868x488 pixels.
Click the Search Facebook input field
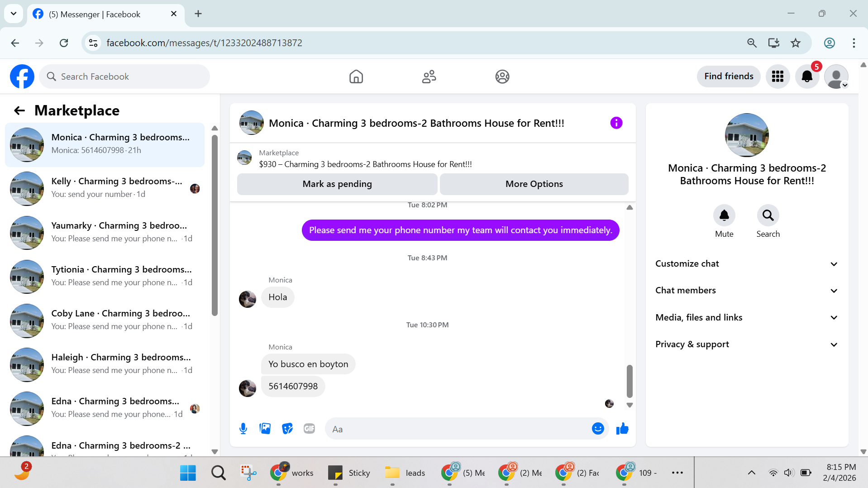[x=124, y=77]
